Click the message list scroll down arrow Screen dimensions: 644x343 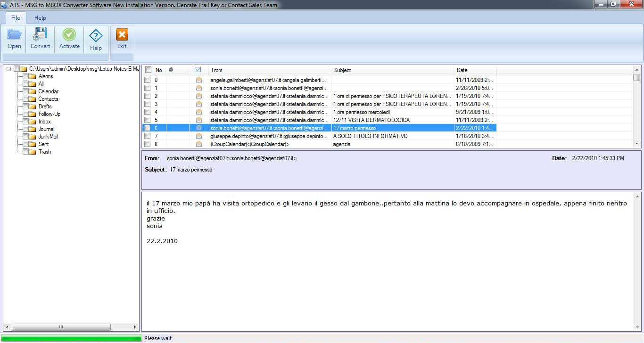pos(637,144)
